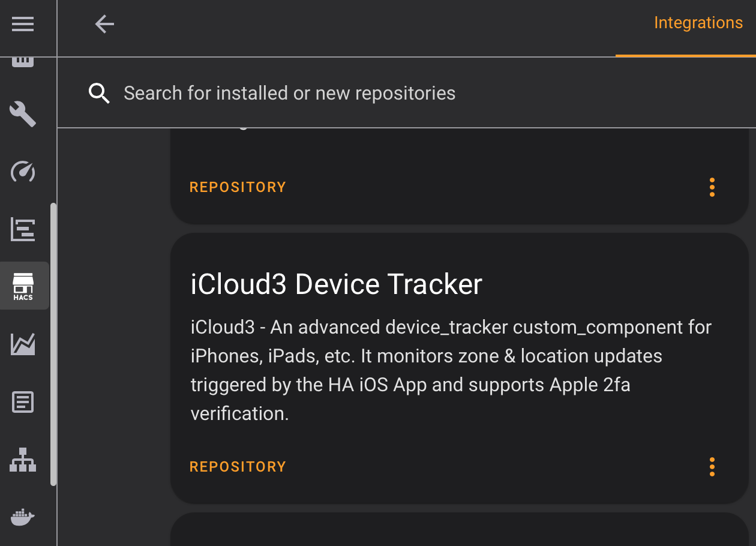This screenshot has height=546, width=756.
Task: Open the hamburger sidebar menu
Action: coord(23,24)
